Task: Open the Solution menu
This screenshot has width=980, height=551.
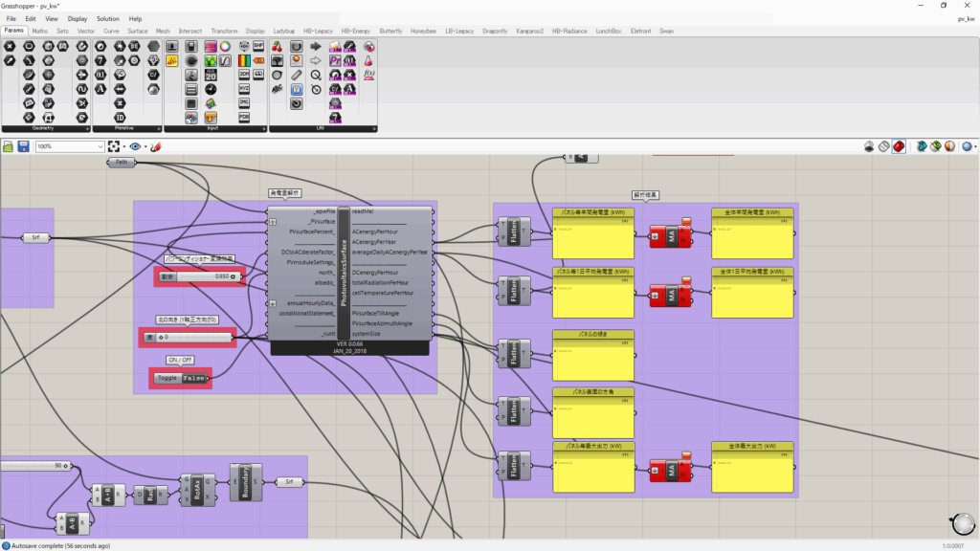Action: [107, 18]
